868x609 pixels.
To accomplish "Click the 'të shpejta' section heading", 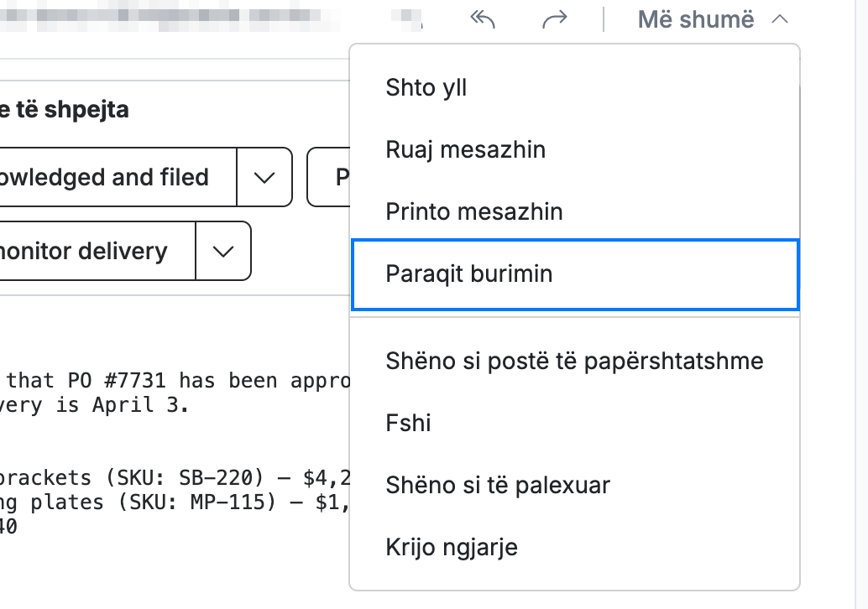I will pos(65,109).
